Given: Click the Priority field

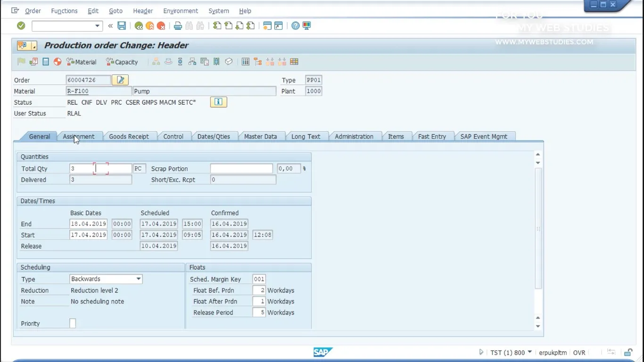Looking at the screenshot, I should (x=73, y=323).
